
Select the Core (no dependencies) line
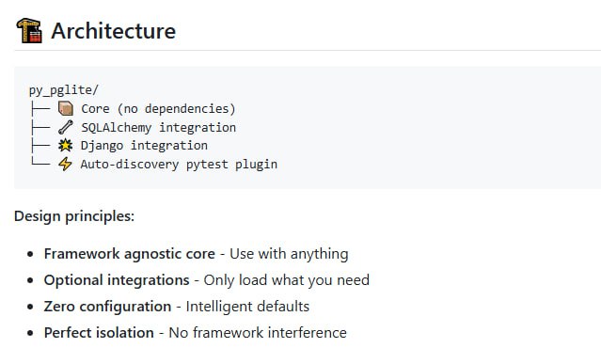pos(158,109)
